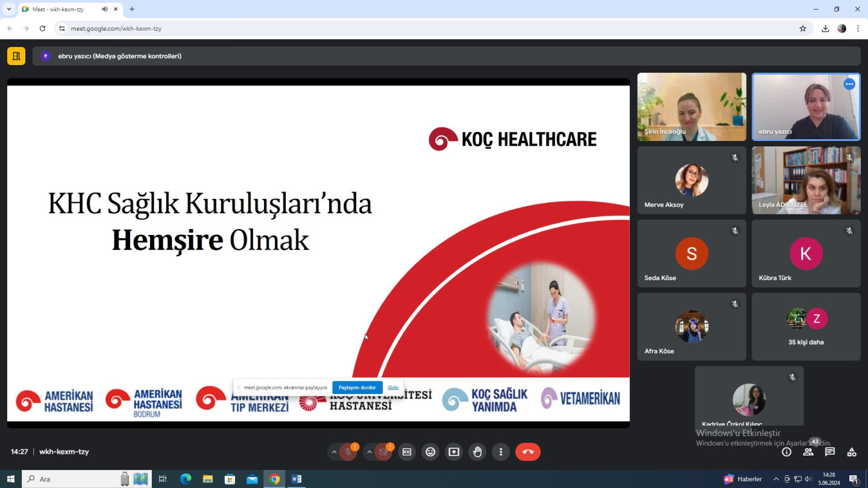Show the participants people panel
Image resolution: width=868 pixels, height=488 pixels.
tap(808, 452)
